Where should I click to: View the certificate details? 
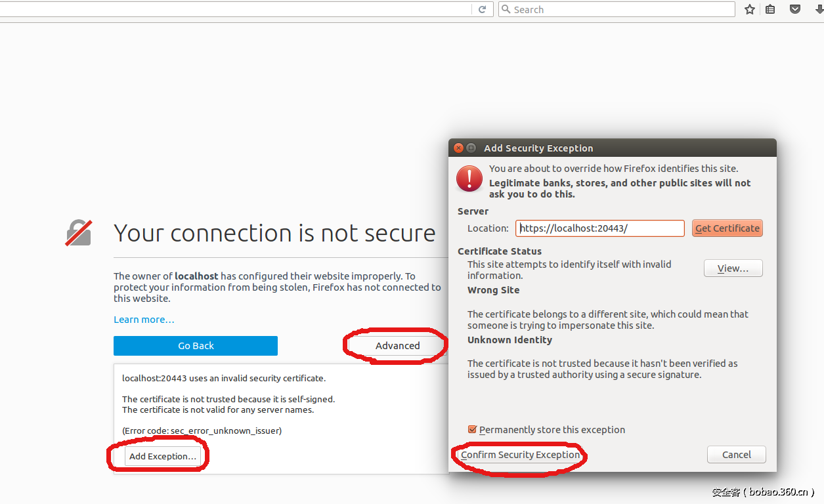(733, 268)
